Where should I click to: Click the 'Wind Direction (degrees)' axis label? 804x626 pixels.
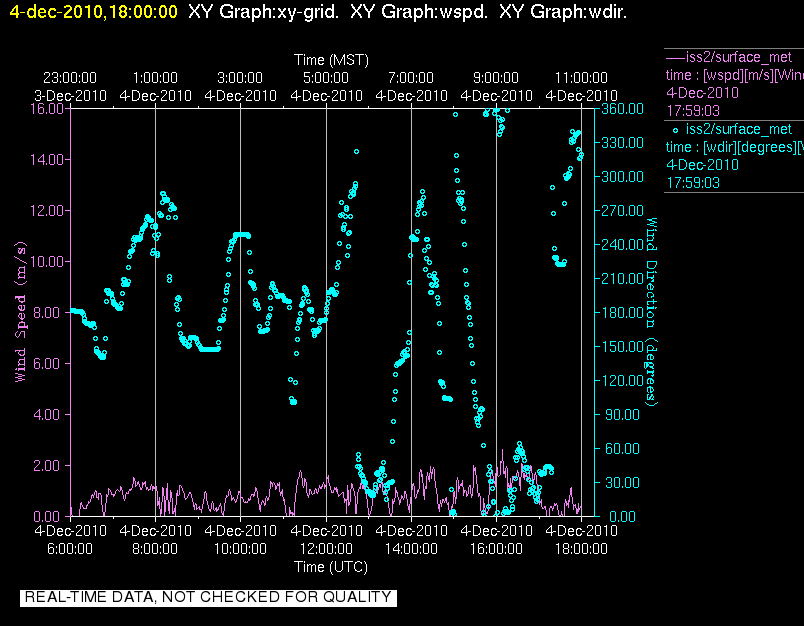651,312
